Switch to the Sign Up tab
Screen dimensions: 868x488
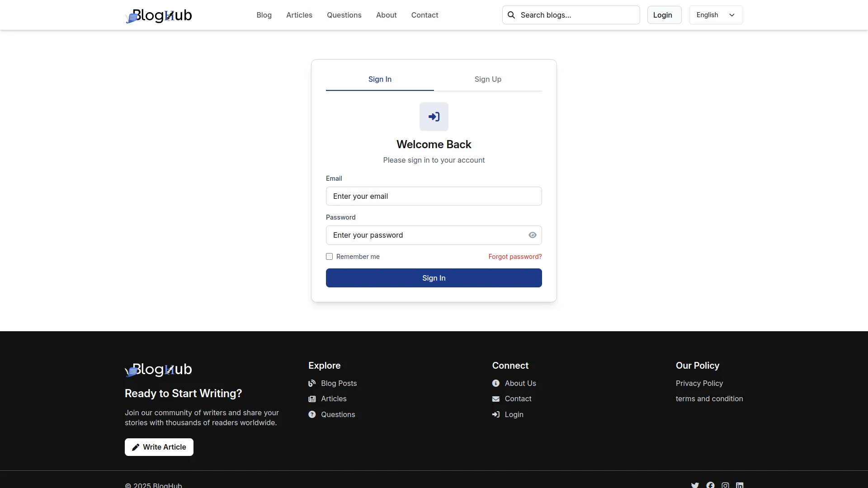click(488, 79)
